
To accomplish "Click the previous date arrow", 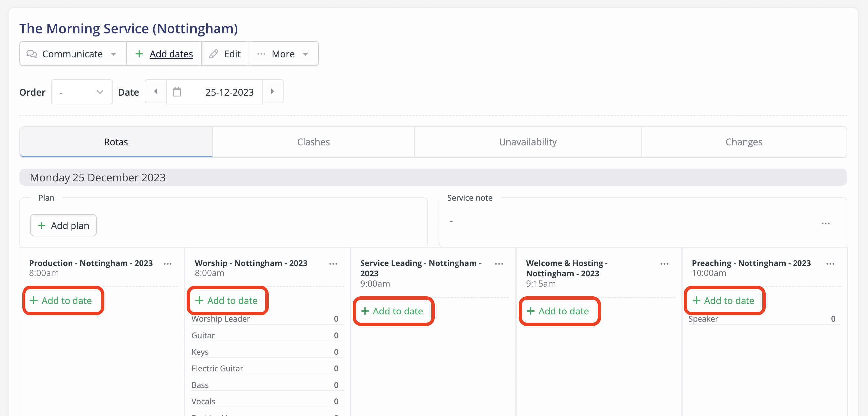I will click(155, 92).
